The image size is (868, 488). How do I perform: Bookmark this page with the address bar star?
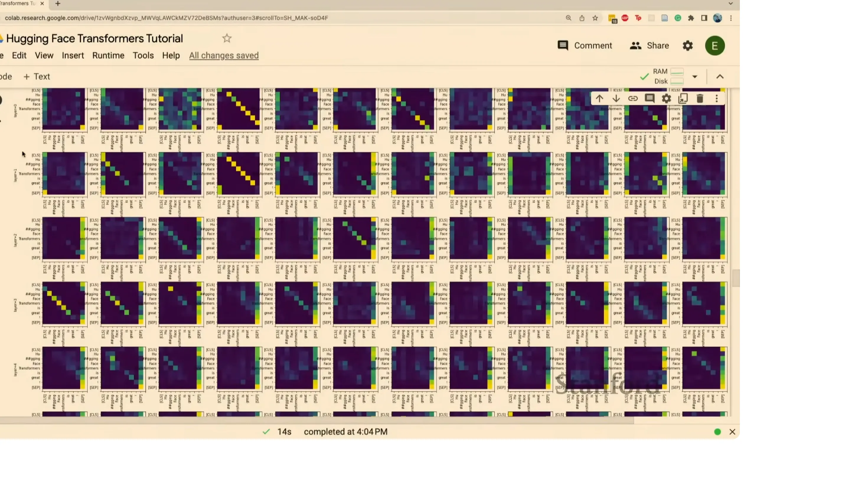click(x=595, y=18)
